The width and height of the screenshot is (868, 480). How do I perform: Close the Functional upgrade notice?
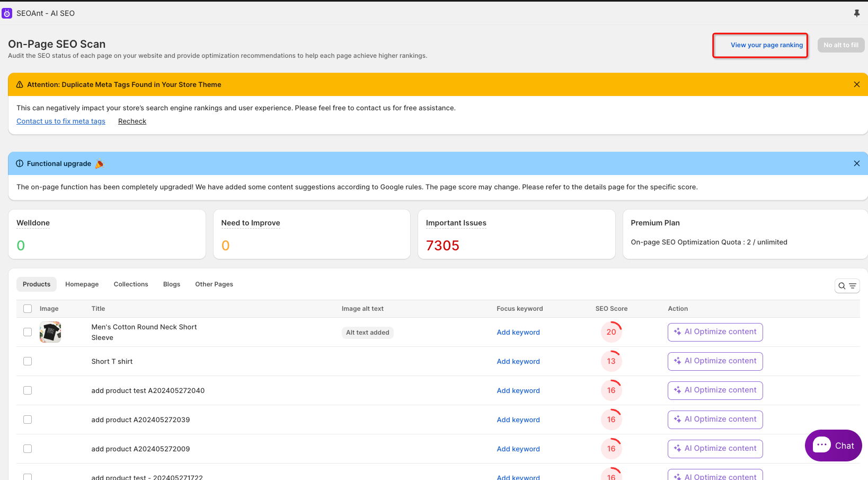(x=857, y=163)
